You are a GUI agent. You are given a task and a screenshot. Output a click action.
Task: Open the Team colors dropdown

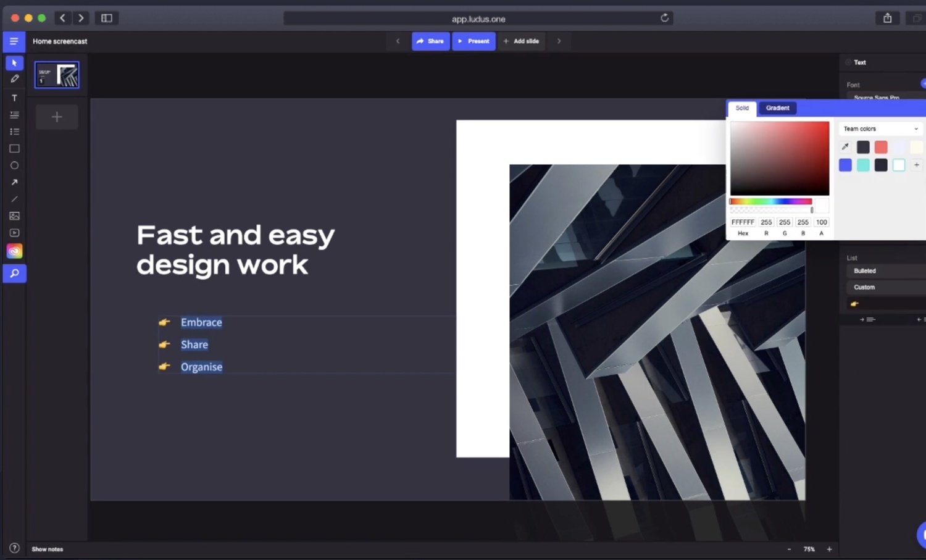coord(880,128)
